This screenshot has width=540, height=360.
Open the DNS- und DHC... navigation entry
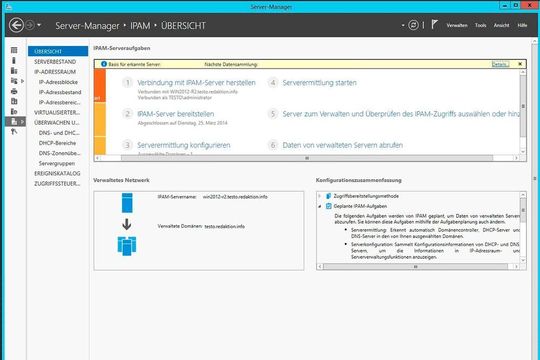(59, 133)
